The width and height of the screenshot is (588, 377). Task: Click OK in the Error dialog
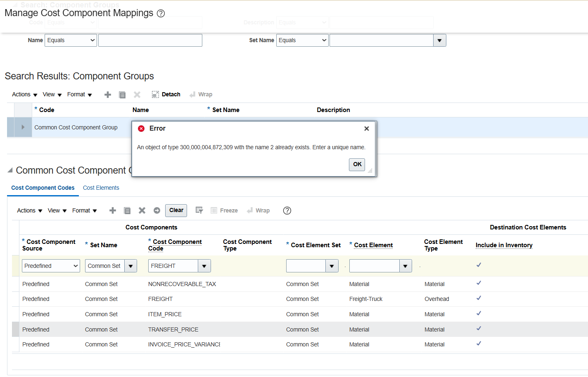pyautogui.click(x=357, y=164)
